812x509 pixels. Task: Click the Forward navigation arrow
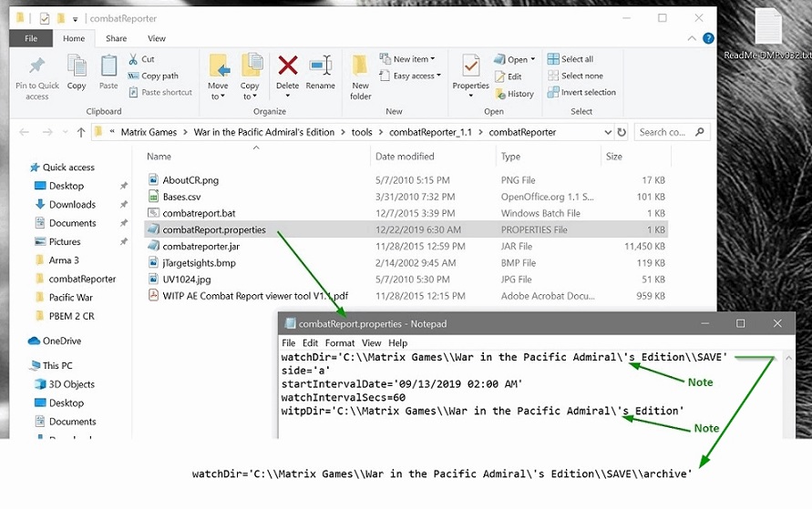pos(47,132)
